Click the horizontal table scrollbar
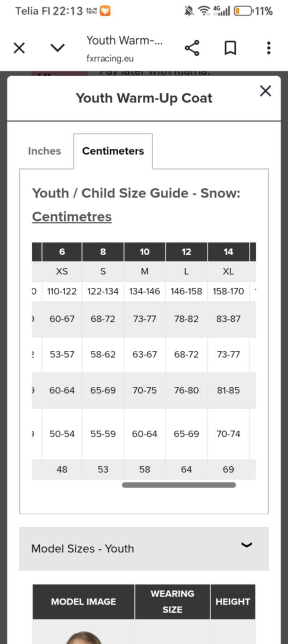Viewport: 288px width, 644px height. tap(179, 485)
